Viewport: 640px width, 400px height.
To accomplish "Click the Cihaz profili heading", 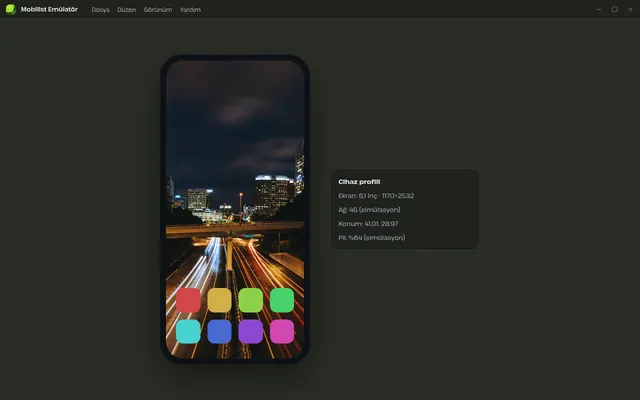I will 359,182.
